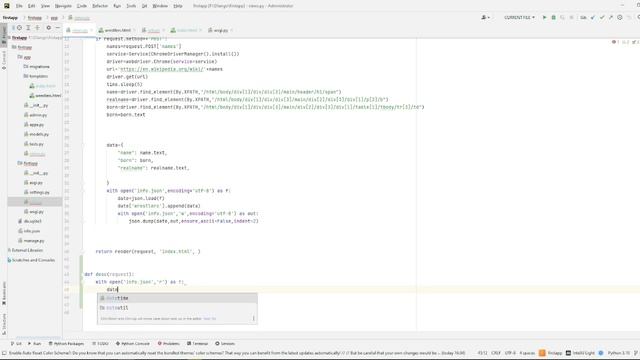Open the Python 3.10 interpreter selector
The image size is (640, 360).
619,353
